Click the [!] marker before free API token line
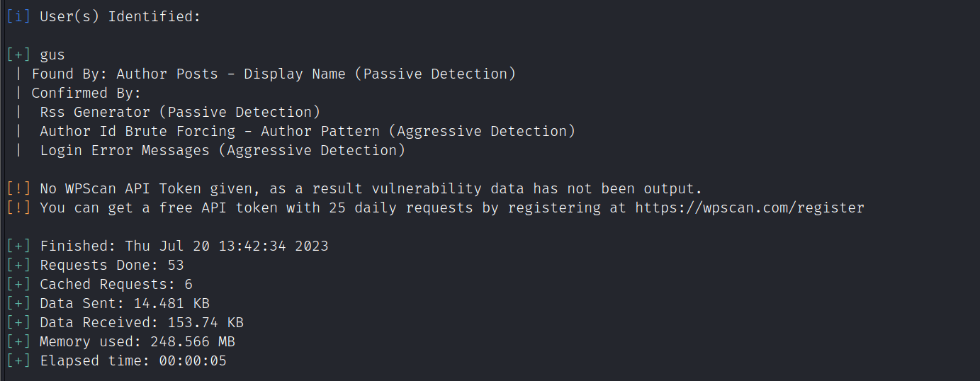 [x=18, y=207]
